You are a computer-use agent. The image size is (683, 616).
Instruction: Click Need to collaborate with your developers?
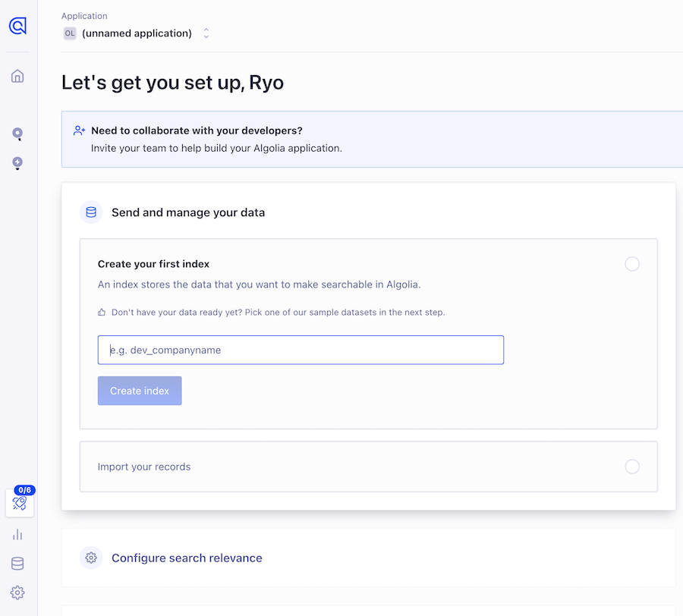click(197, 130)
